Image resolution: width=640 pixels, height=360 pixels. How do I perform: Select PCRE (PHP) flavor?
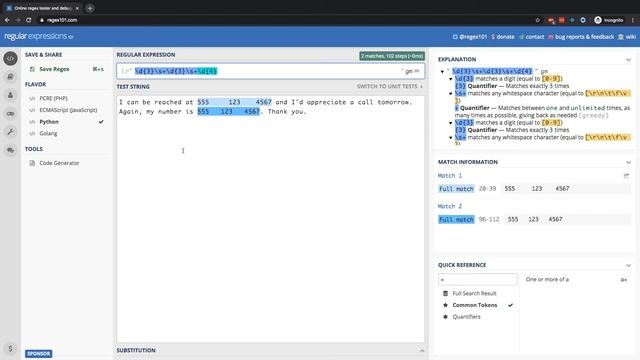pos(53,98)
